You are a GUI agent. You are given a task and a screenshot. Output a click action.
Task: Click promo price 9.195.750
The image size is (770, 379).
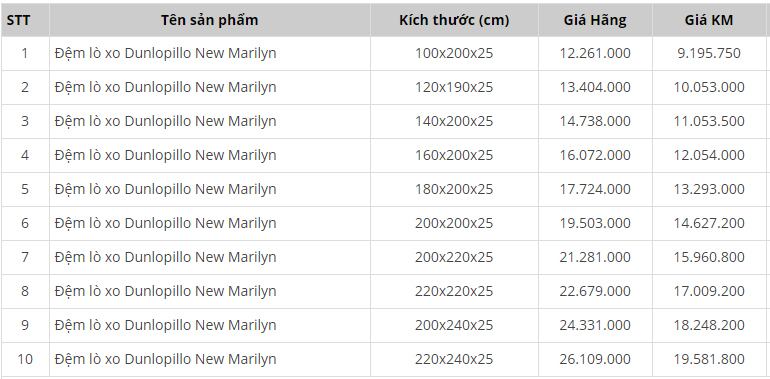click(709, 53)
